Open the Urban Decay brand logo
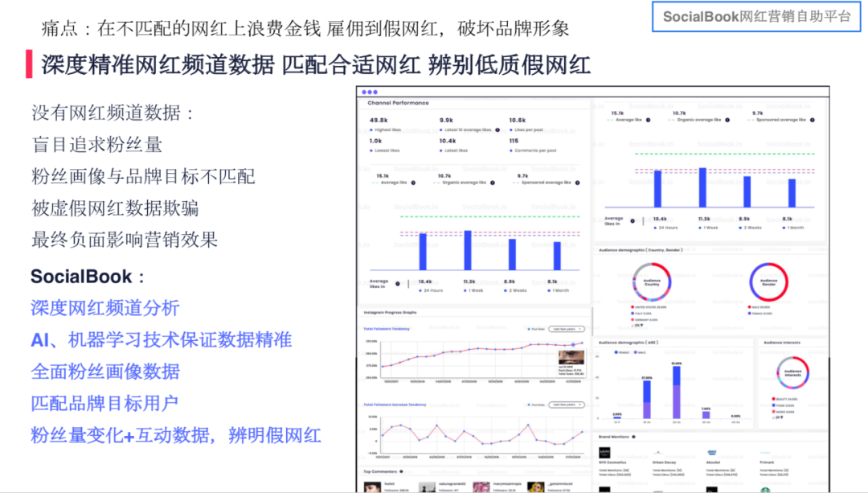The height and width of the screenshot is (493, 868). pyautogui.click(x=658, y=453)
